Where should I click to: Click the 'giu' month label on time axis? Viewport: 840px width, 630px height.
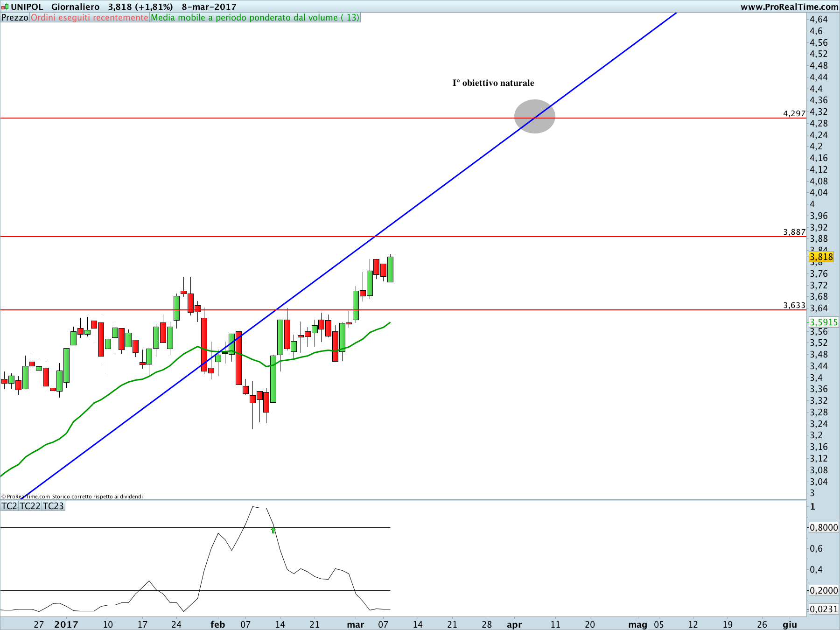point(790,624)
